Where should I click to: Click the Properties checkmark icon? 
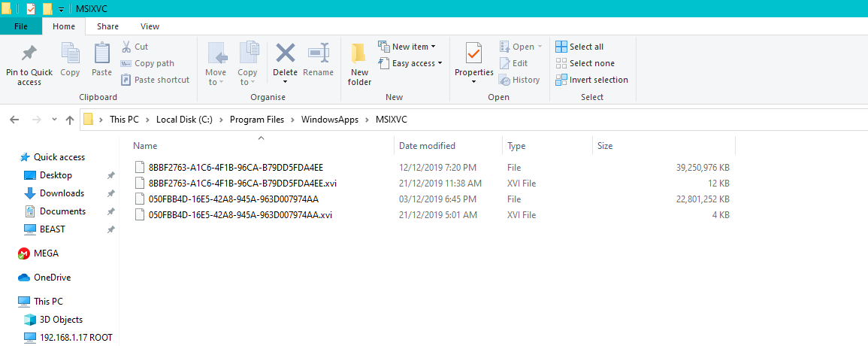click(474, 53)
